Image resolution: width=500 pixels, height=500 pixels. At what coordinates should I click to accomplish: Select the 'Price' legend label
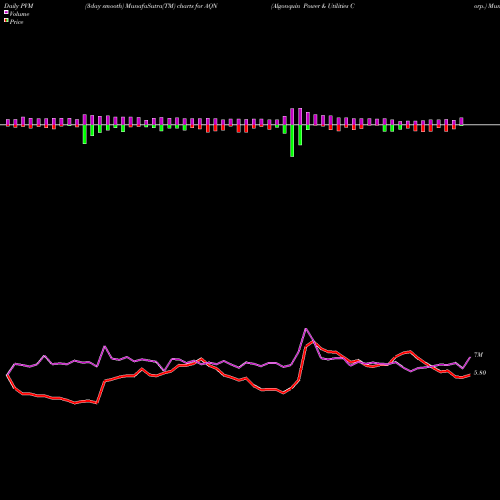(16, 22)
